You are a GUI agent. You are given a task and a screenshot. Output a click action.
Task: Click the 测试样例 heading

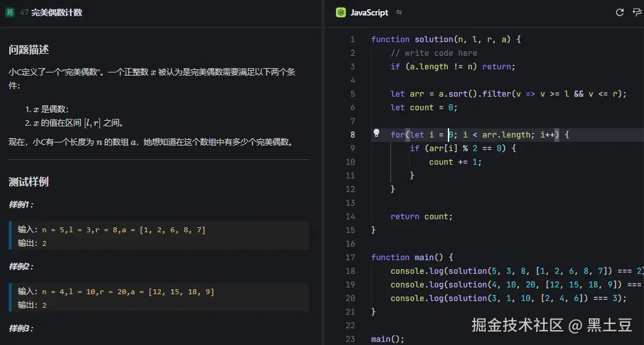(x=28, y=181)
